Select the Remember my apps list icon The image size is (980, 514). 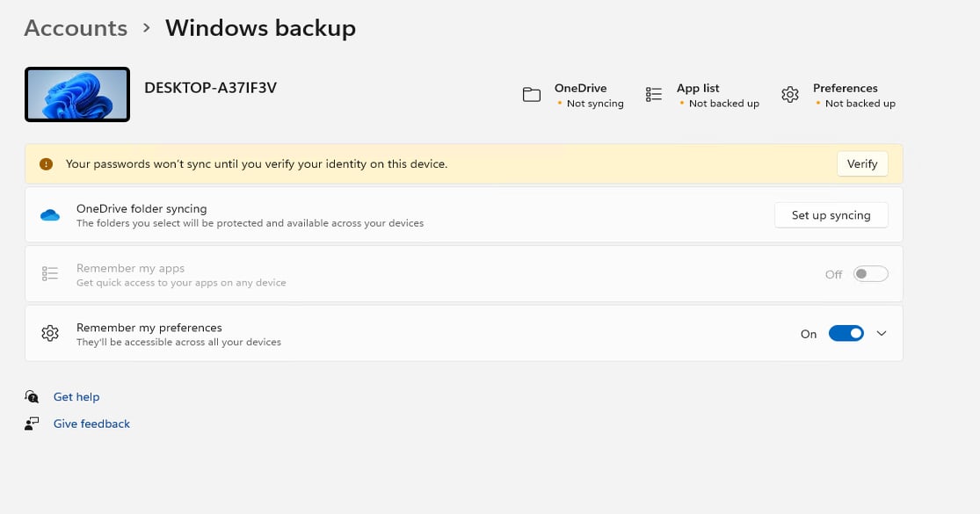tap(50, 273)
